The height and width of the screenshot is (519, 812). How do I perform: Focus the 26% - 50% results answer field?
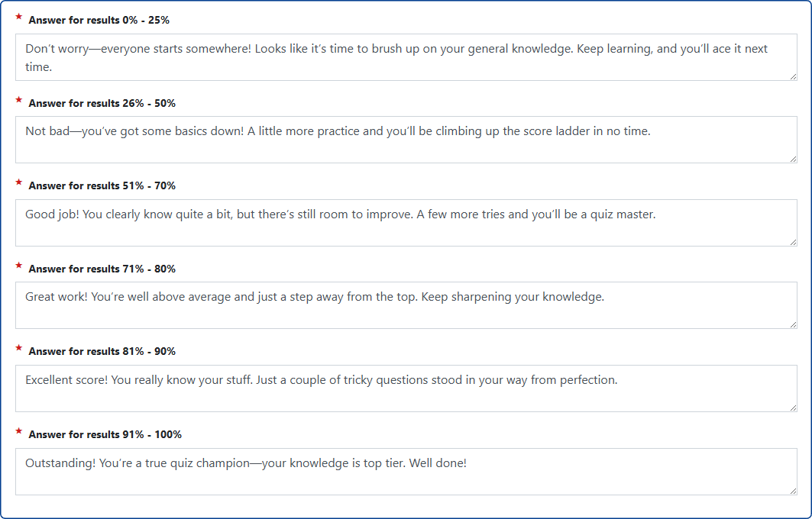point(405,140)
